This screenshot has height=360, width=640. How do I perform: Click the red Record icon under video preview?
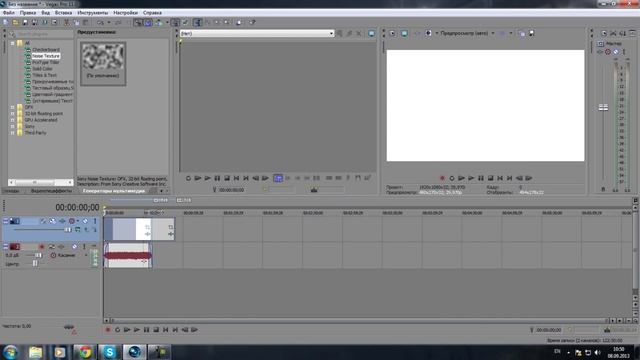(442, 178)
